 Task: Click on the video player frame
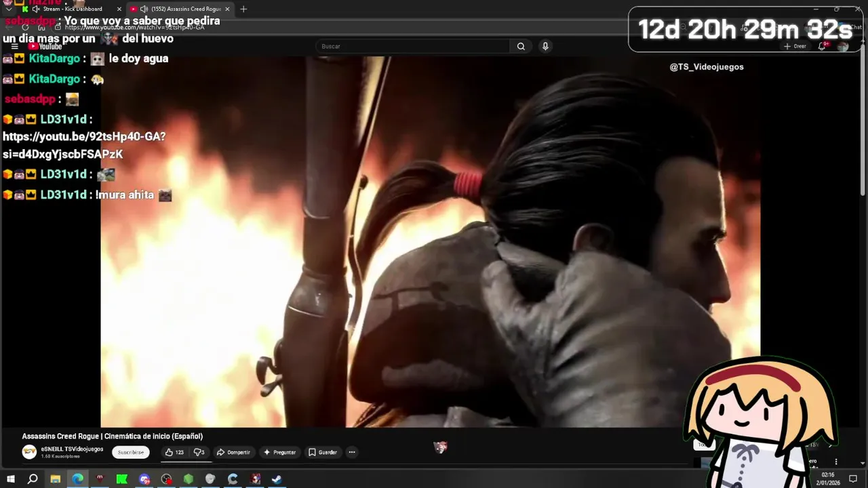[430, 241]
